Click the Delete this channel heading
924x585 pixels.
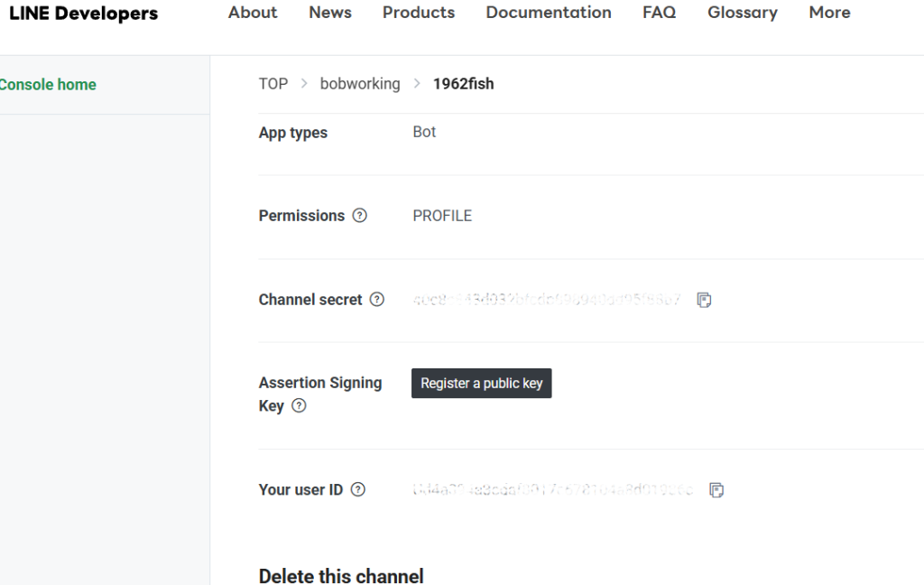[341, 576]
